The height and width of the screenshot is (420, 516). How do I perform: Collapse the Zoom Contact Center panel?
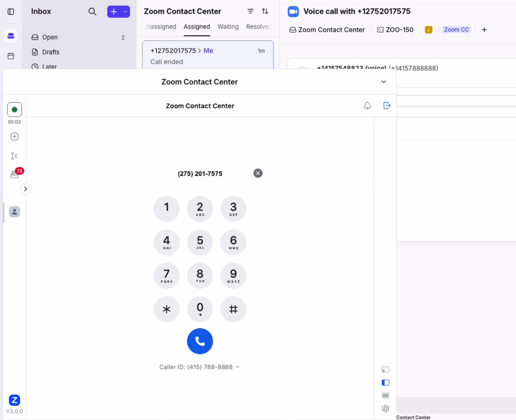tap(383, 82)
